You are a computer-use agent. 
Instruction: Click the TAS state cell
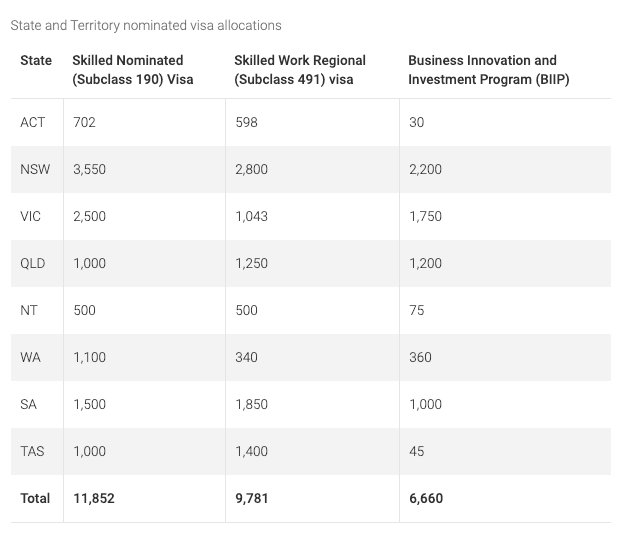click(x=32, y=451)
